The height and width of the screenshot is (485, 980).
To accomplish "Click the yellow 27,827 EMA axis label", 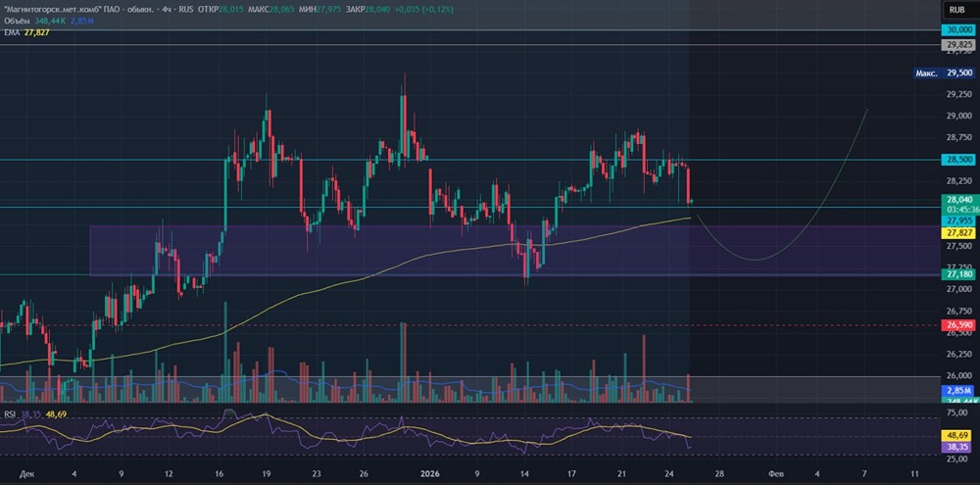I will 959,232.
